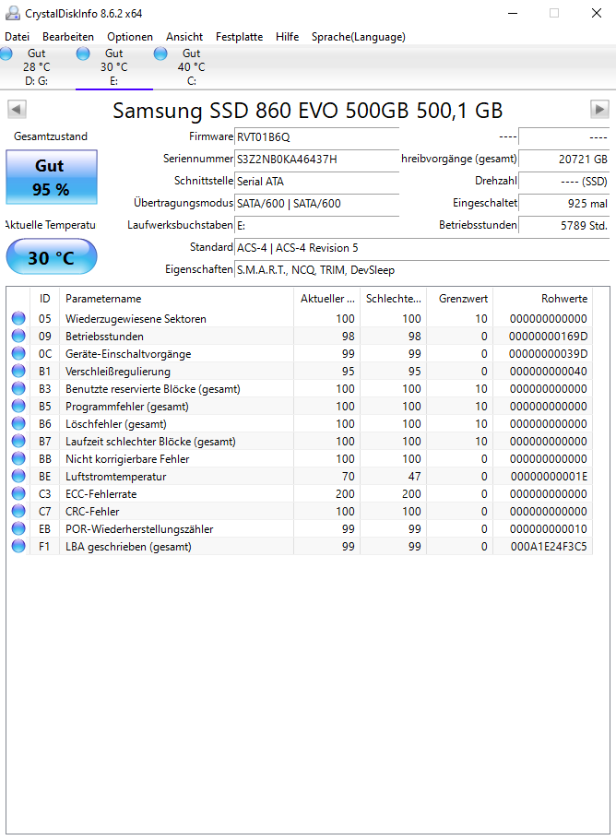
Task: Click raw value 000A1E24F3C5
Action: [x=549, y=547]
